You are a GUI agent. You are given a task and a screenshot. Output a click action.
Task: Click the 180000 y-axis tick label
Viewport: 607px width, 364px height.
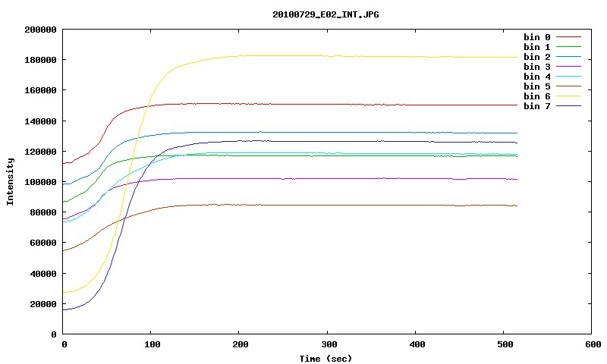pos(40,60)
